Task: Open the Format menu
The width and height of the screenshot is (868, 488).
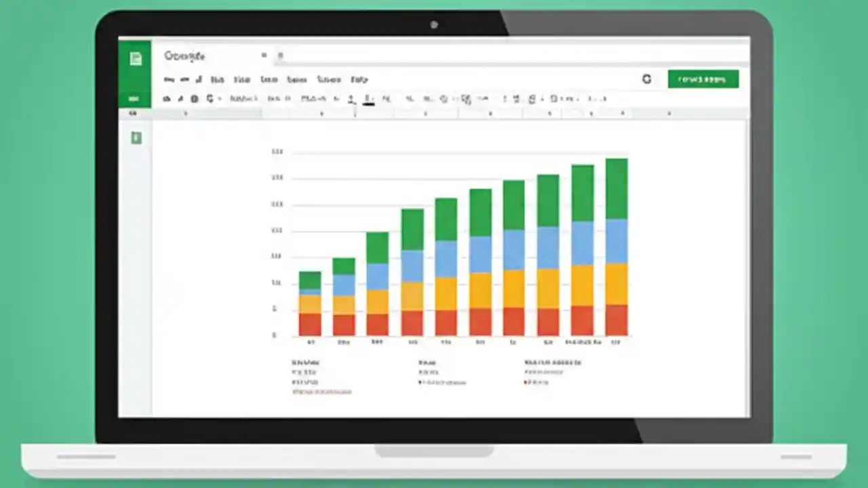Action: (242, 79)
